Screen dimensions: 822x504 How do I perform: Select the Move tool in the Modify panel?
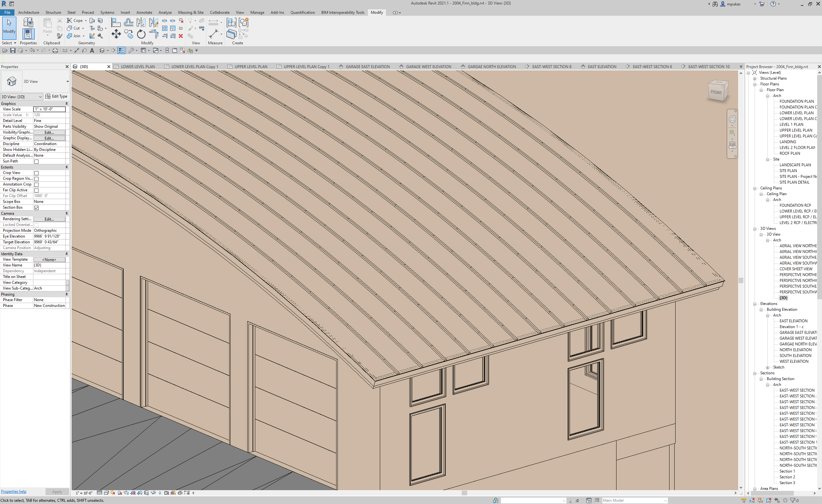(x=117, y=34)
